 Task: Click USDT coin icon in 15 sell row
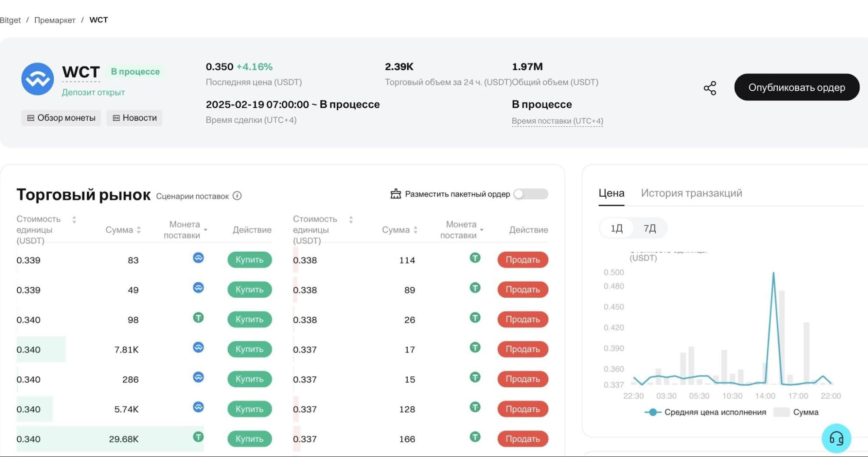475,377
